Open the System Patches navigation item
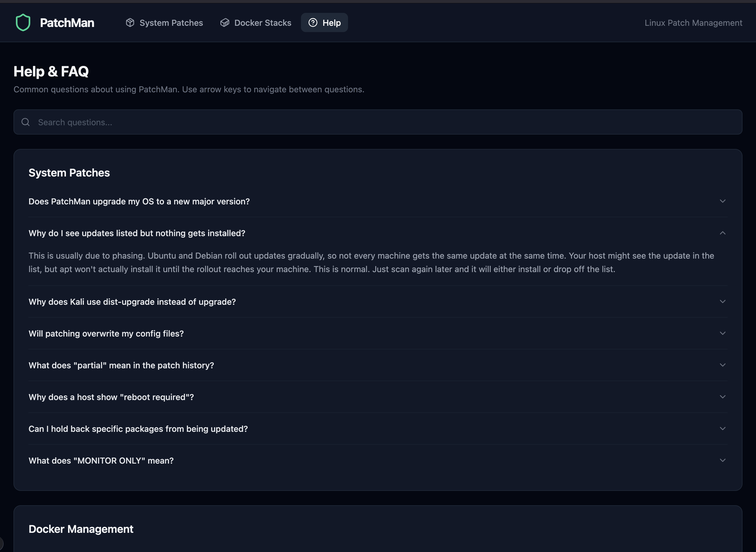This screenshot has width=756, height=552. (x=171, y=22)
